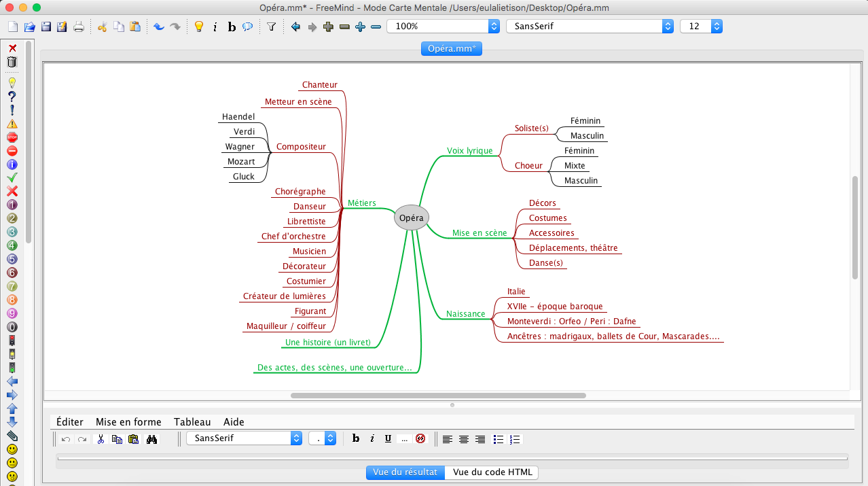Click the filter funnel icon
The image size is (868, 486).
(x=271, y=27)
